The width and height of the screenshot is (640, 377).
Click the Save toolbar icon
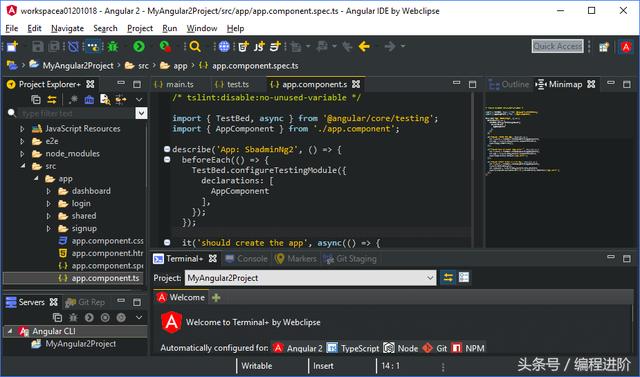(38, 47)
